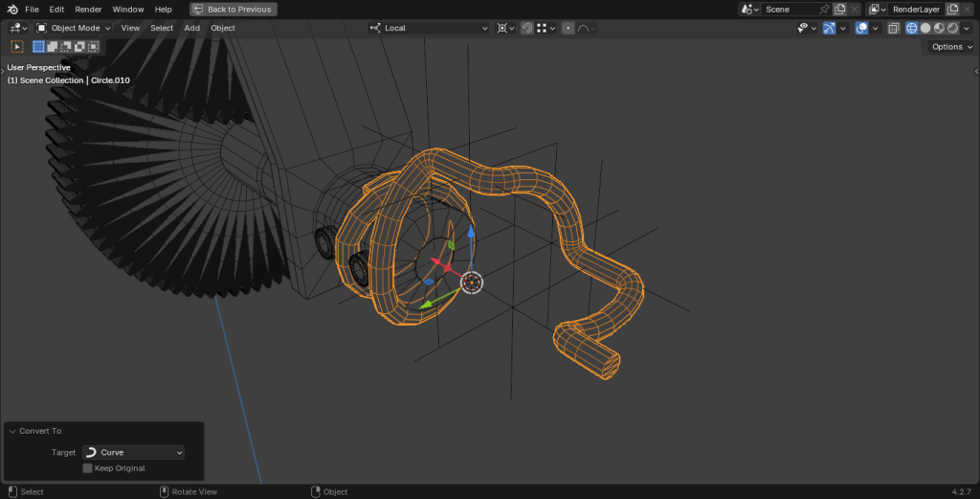Viewport: 980px width, 499px height.
Task: Switch to material preview shading
Action: [x=939, y=28]
